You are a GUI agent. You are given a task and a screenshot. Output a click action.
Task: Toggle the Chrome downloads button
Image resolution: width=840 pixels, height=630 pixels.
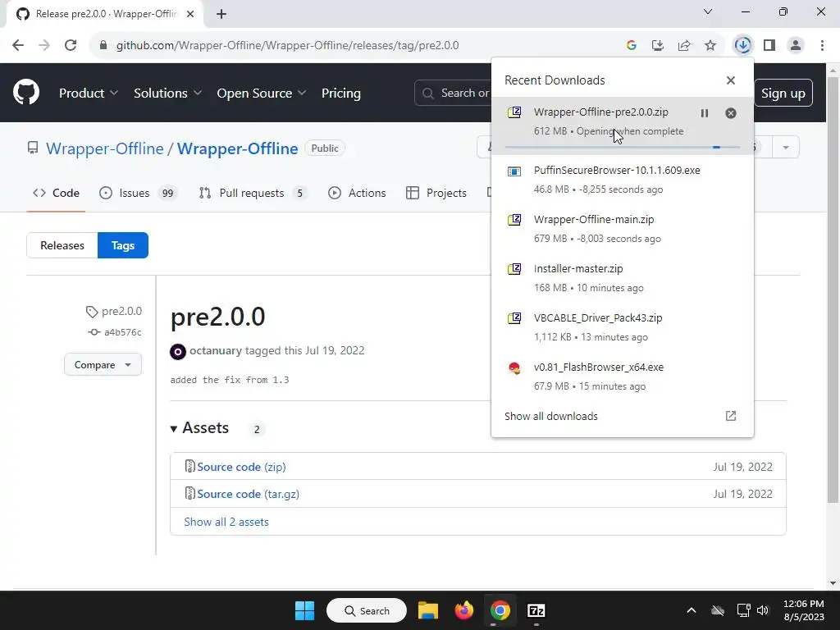tap(742, 46)
